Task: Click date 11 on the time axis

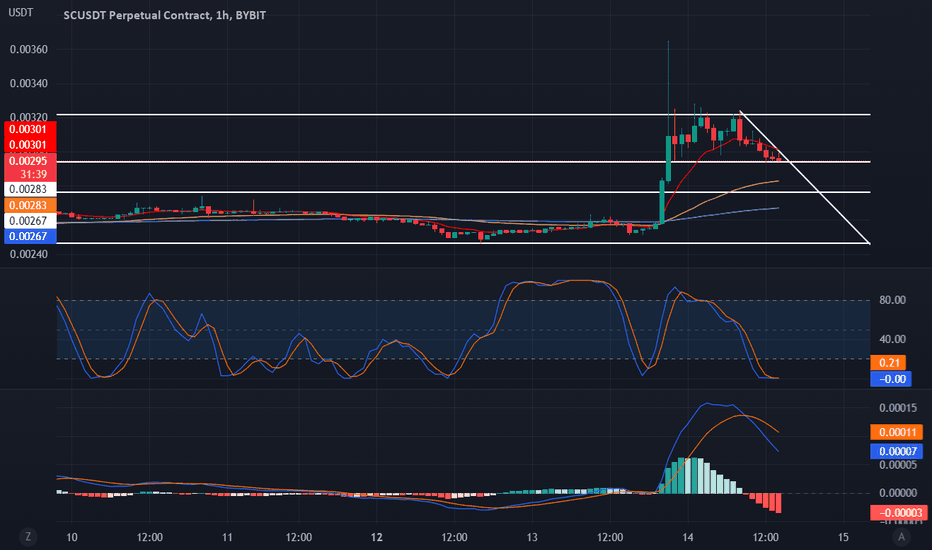Action: pos(227,538)
